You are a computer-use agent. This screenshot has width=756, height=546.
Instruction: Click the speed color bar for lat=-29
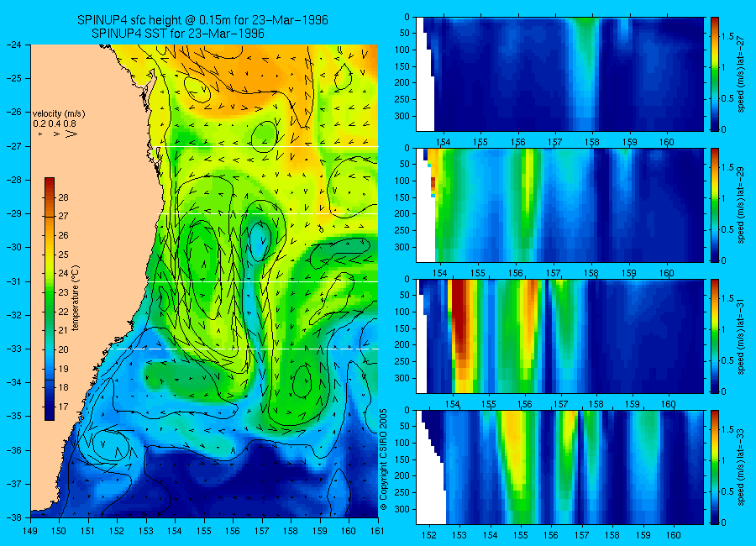click(x=715, y=205)
